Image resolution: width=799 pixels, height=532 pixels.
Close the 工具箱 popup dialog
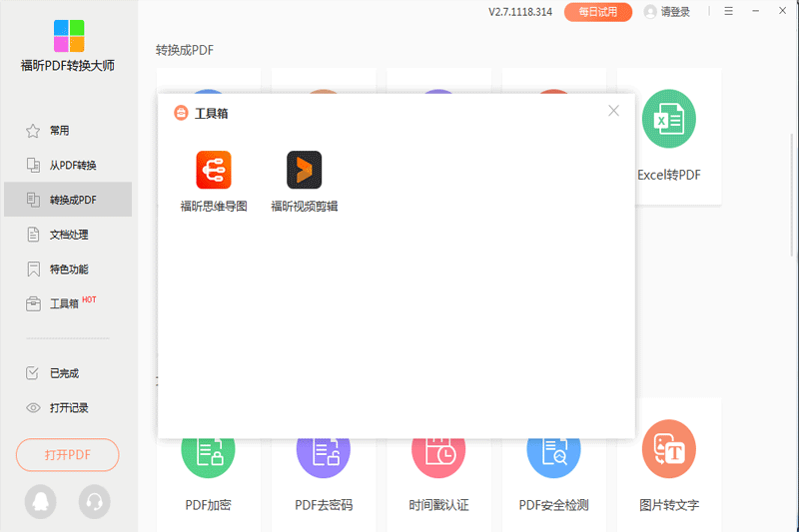click(613, 111)
